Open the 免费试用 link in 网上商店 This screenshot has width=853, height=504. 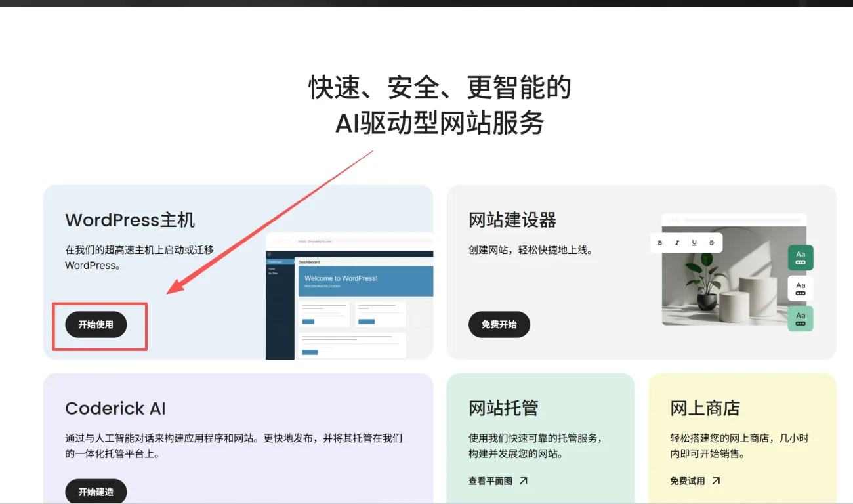click(696, 481)
